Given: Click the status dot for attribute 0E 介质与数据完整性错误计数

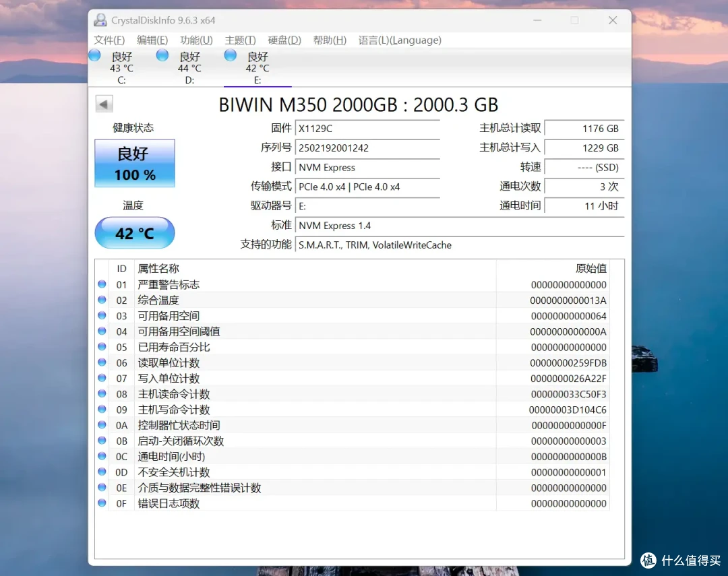Looking at the screenshot, I should pos(102,487).
